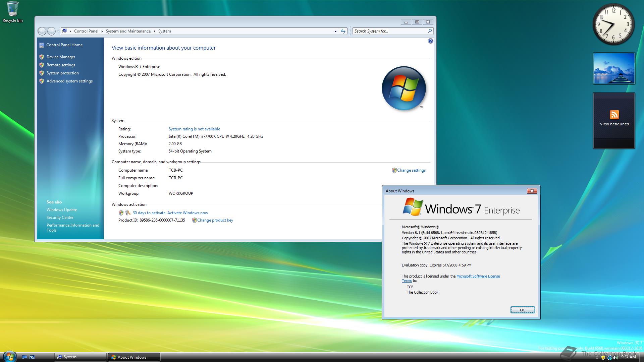Screen dimensions: 644x362
Task: Click the shield icon beside activation keys
Action: pos(121,213)
